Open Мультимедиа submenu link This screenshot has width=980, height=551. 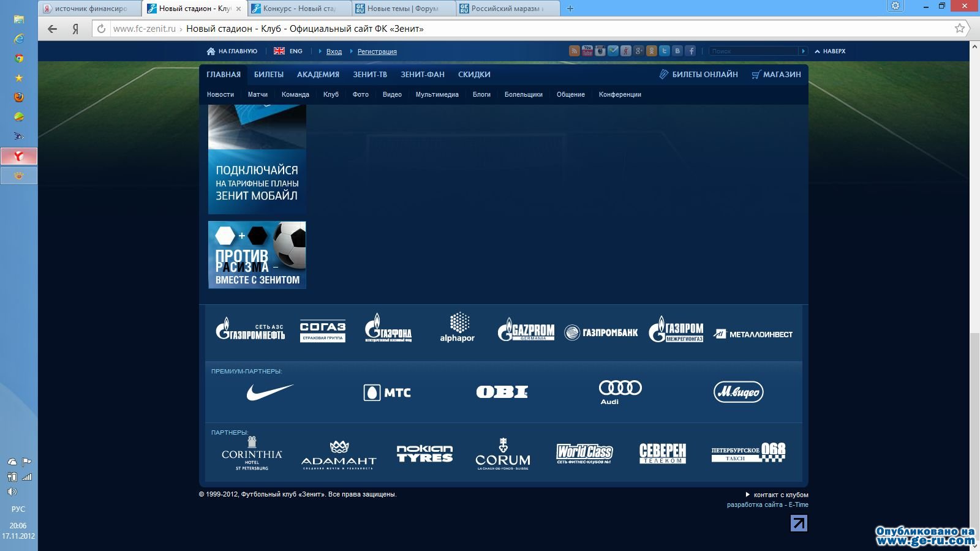point(437,95)
